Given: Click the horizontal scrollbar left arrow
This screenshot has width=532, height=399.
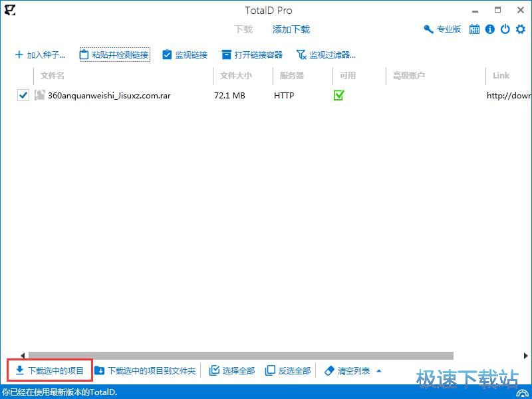Looking at the screenshot, I should pos(23,356).
